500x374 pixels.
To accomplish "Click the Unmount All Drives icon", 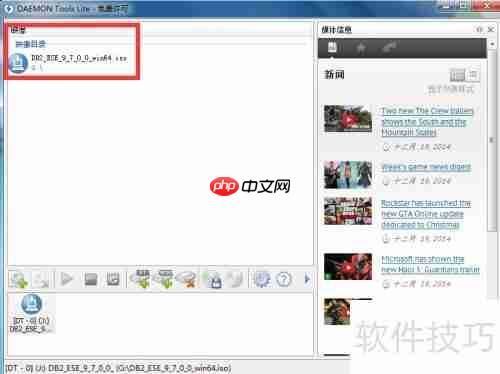I will pyautogui.click(x=113, y=279).
